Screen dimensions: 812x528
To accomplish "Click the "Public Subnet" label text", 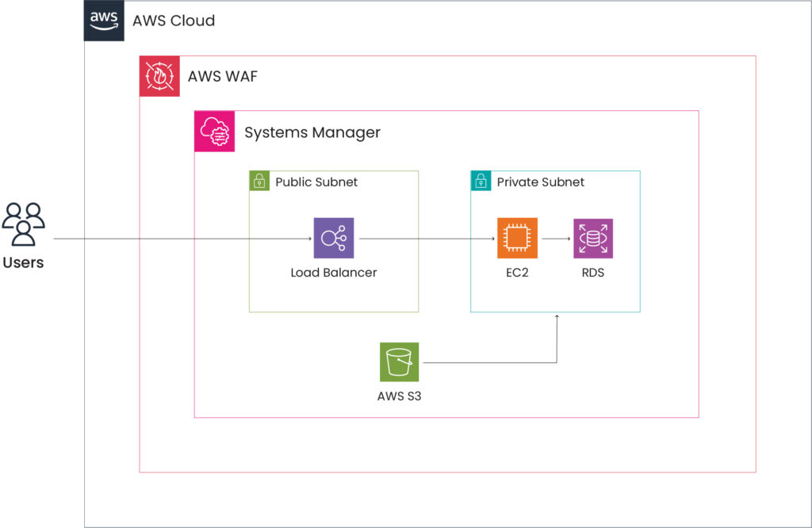I will point(316,182).
